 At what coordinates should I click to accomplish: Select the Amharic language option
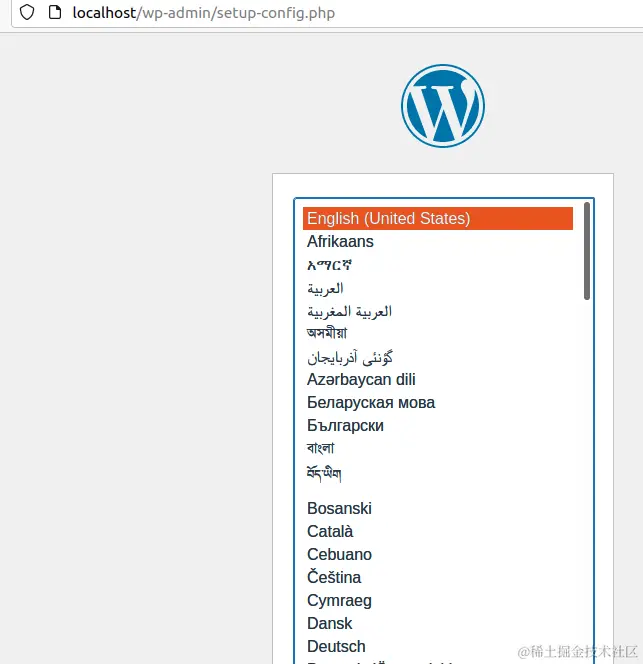pyautogui.click(x=438, y=265)
